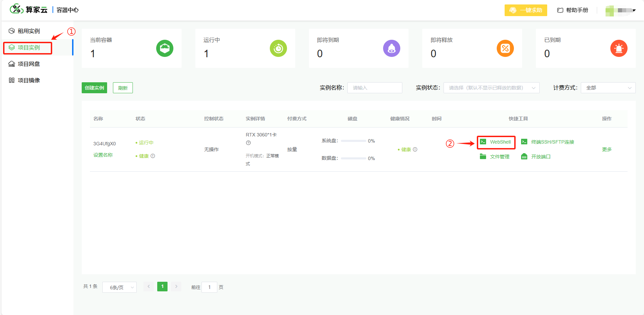The image size is (644, 315).
Task: Go to next page arrow
Action: point(176,287)
